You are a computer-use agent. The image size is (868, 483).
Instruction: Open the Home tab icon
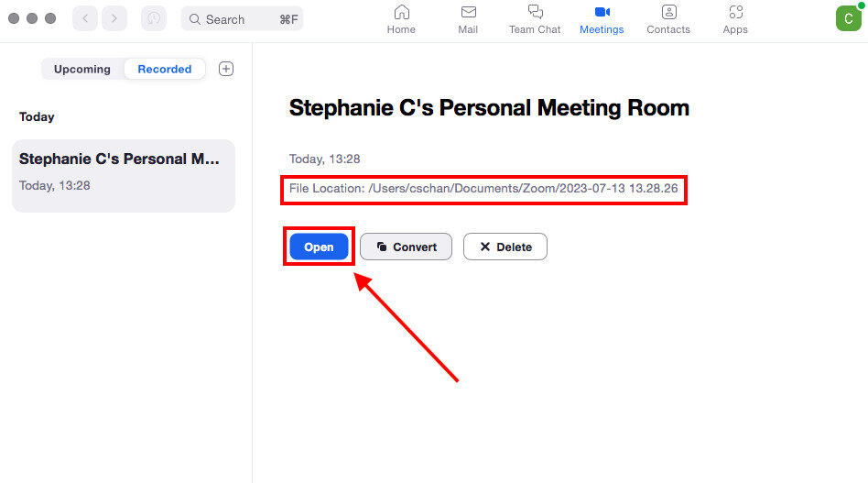pyautogui.click(x=401, y=13)
